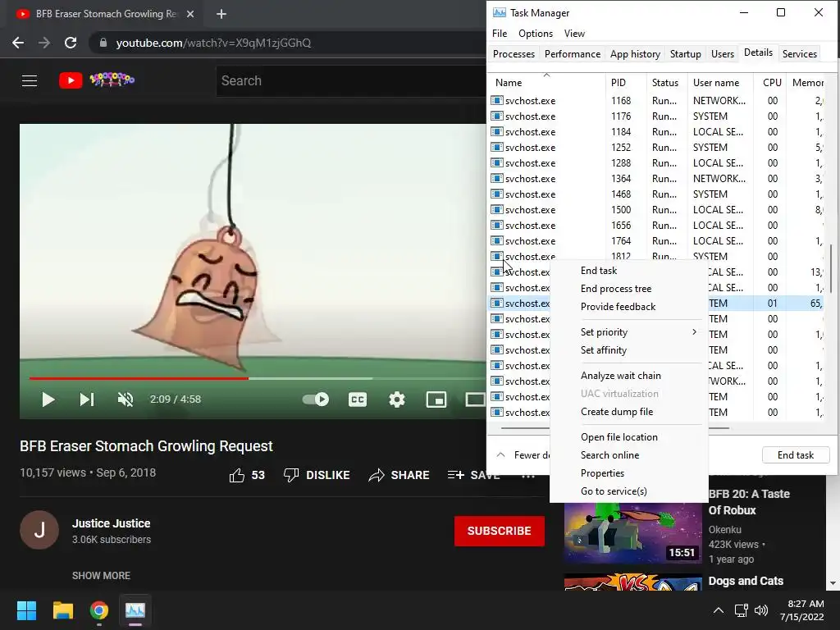Open Task Manager File menu

tap(500, 33)
